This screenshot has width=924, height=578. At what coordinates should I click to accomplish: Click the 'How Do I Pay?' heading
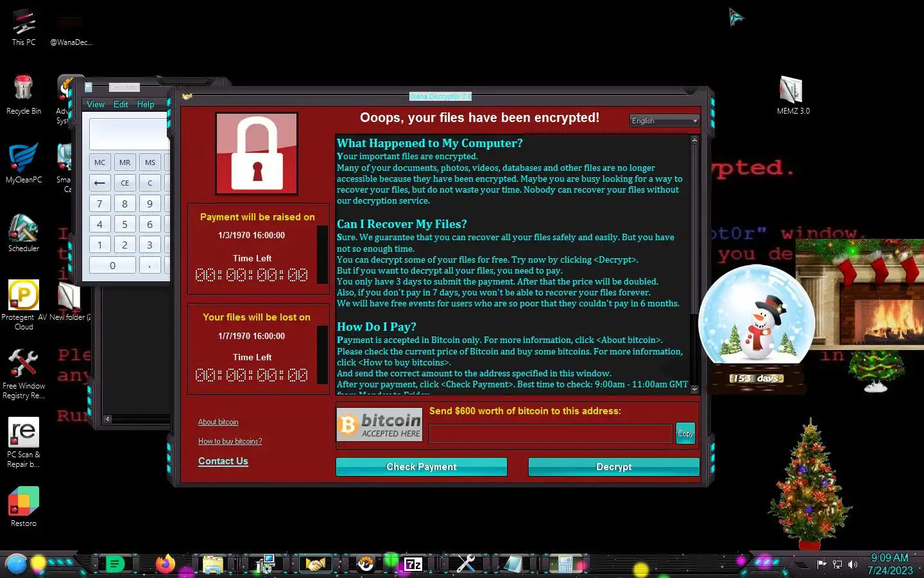click(x=377, y=327)
